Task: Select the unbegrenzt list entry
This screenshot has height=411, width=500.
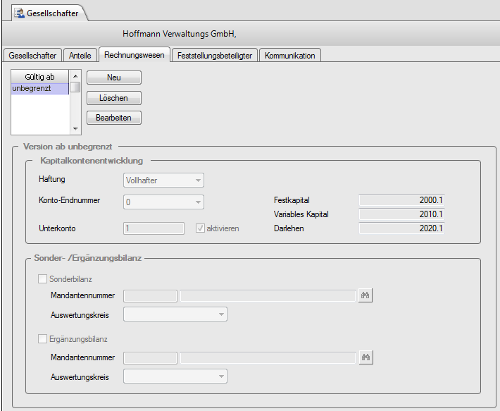Action: [40, 89]
